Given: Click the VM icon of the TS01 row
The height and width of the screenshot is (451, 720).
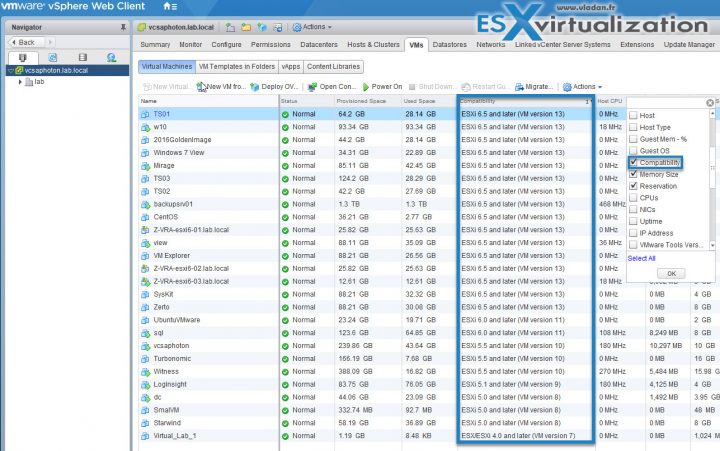Looking at the screenshot, I should pyautogui.click(x=145, y=114).
